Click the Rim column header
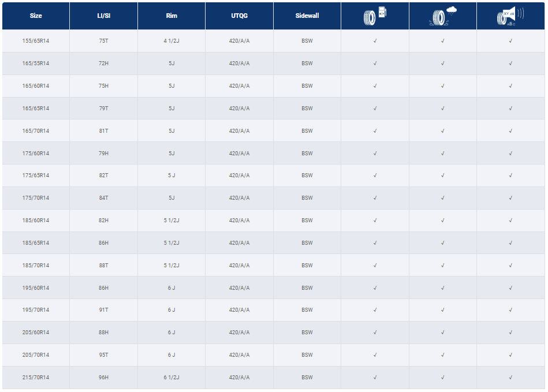This screenshot has width=548, height=392. point(172,16)
